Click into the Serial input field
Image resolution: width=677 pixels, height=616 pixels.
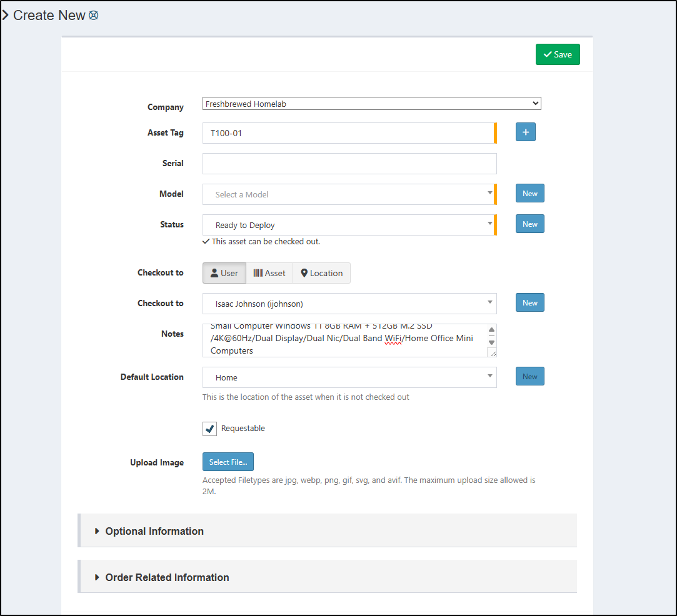tap(349, 164)
